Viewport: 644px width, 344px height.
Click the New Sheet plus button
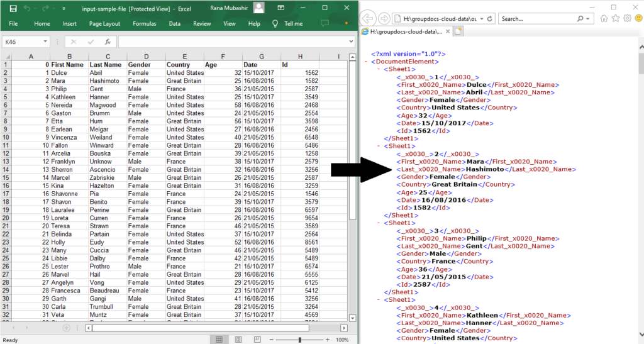coord(66,328)
